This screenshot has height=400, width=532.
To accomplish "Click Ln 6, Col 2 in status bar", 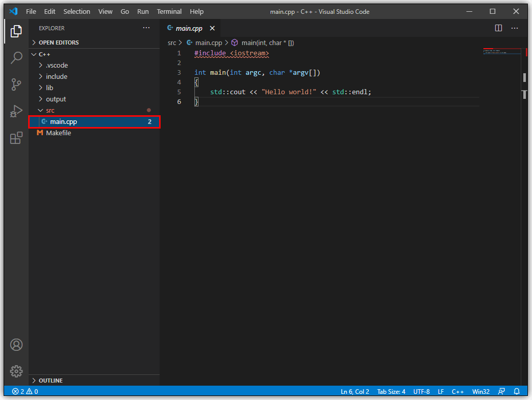I will tap(355, 391).
